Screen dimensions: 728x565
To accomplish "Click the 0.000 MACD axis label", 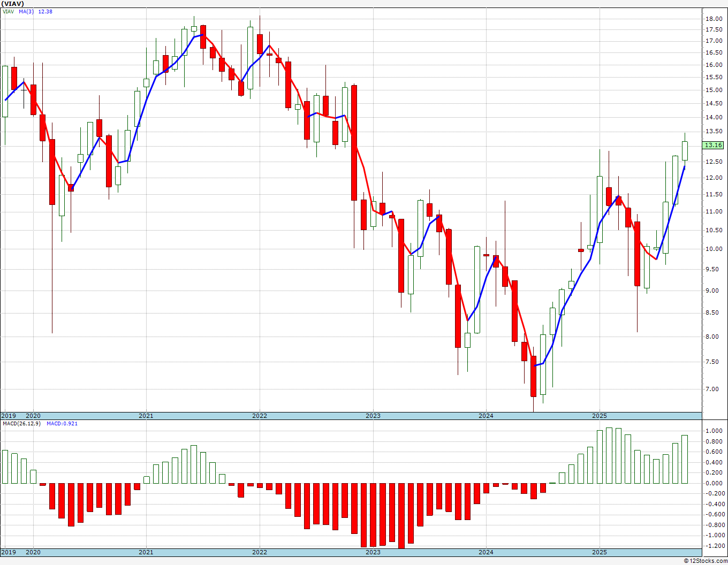I will pos(714,483).
